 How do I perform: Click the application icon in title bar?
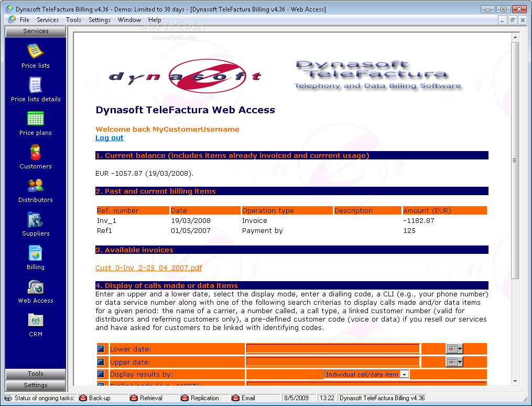[9, 9]
